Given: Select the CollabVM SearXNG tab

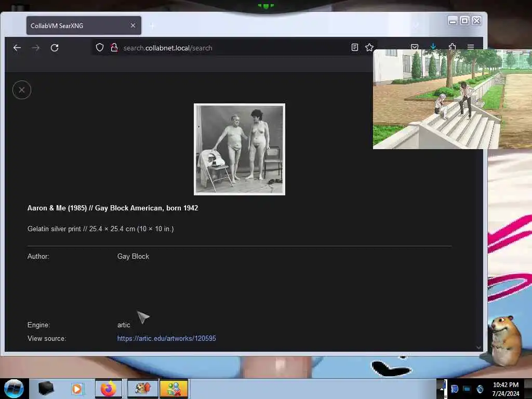Looking at the screenshot, I should coord(84,25).
